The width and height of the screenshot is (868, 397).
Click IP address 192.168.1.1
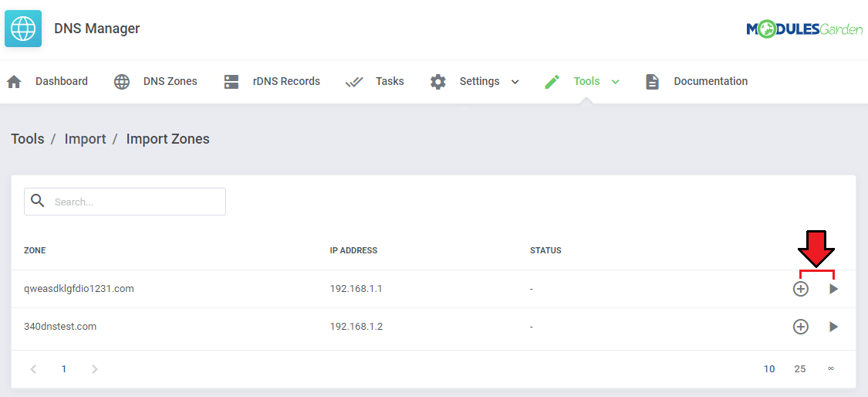356,288
